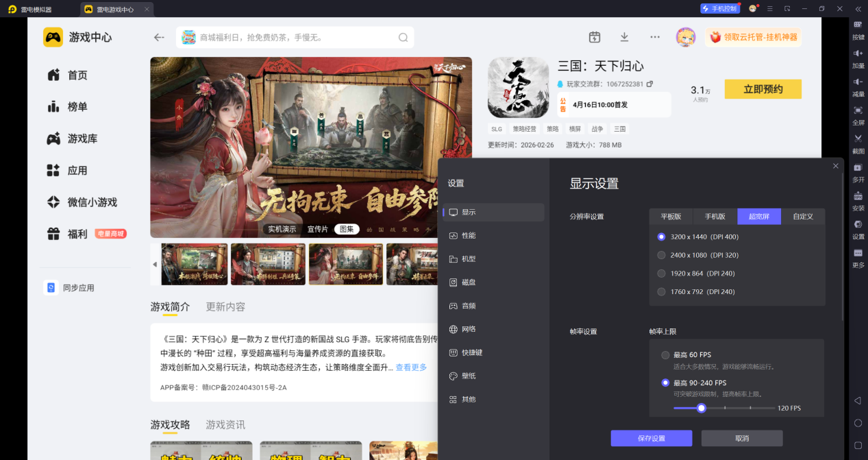868x460 pixels.
Task: Open 设置 settings from right toolbar
Action: pos(858,230)
